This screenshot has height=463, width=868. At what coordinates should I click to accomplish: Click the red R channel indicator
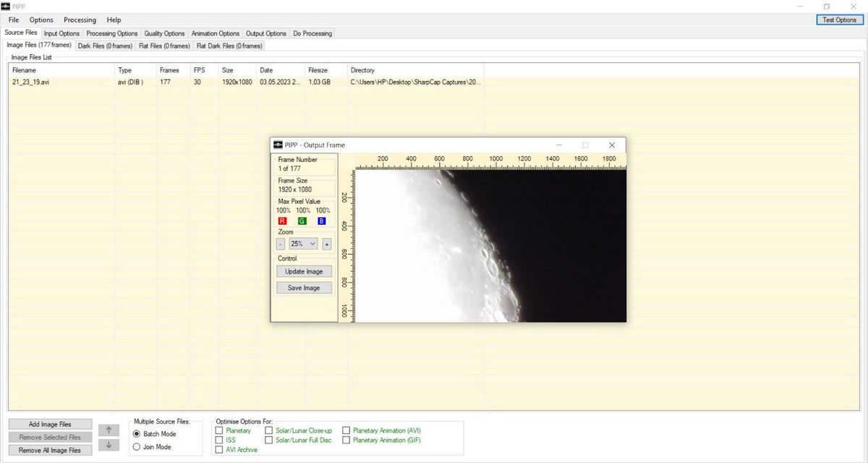[x=282, y=221]
